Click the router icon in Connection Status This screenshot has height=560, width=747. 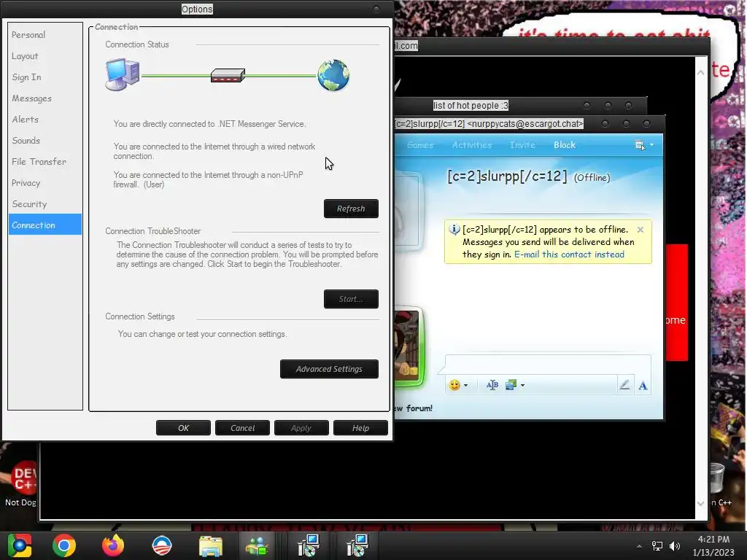pos(228,75)
